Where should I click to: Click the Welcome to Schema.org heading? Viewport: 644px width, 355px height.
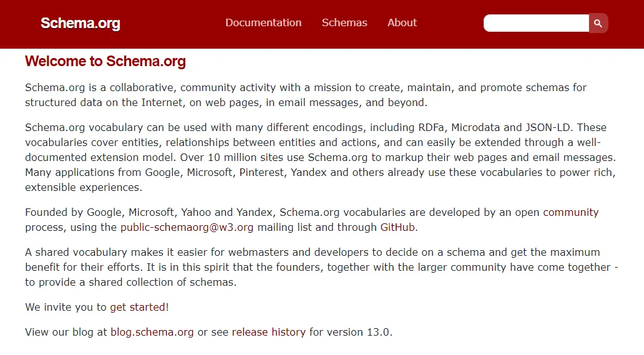pos(105,61)
